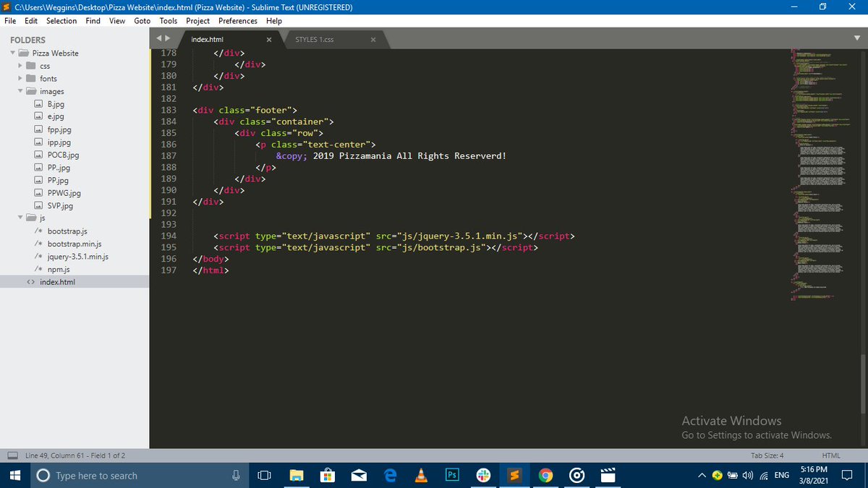Click the Wi-Fi network tray icon

(763, 475)
